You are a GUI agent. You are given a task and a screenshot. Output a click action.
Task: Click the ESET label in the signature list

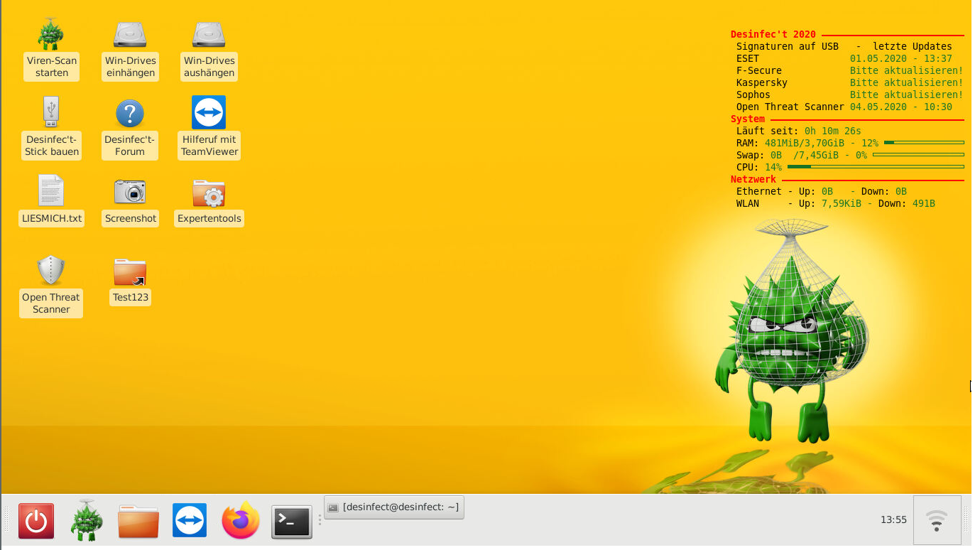click(x=748, y=58)
